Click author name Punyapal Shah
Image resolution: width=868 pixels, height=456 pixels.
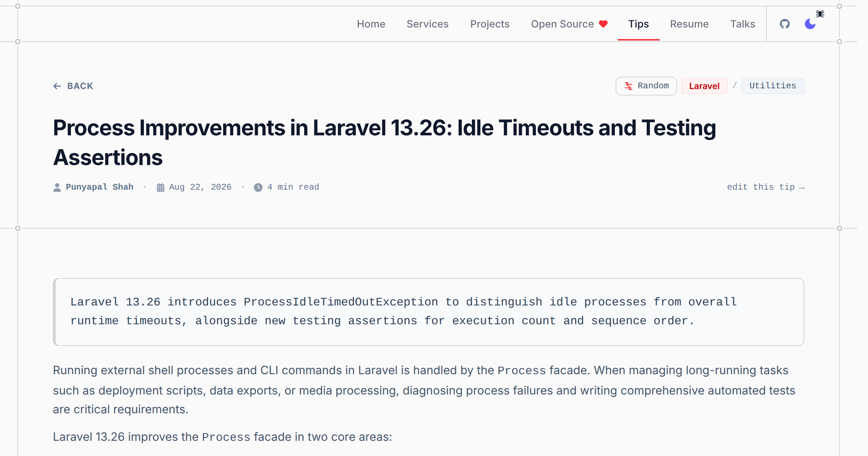pos(99,187)
